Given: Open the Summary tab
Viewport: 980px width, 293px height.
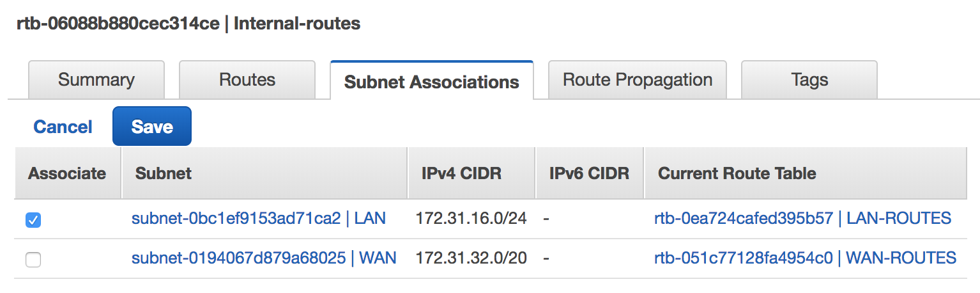Looking at the screenshot, I should click(96, 80).
